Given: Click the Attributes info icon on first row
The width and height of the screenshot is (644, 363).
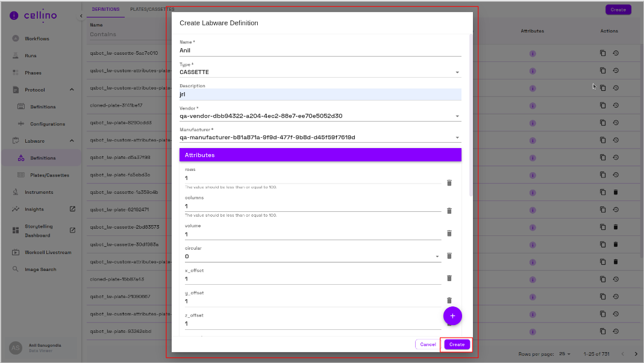Looking at the screenshot, I should point(532,53).
